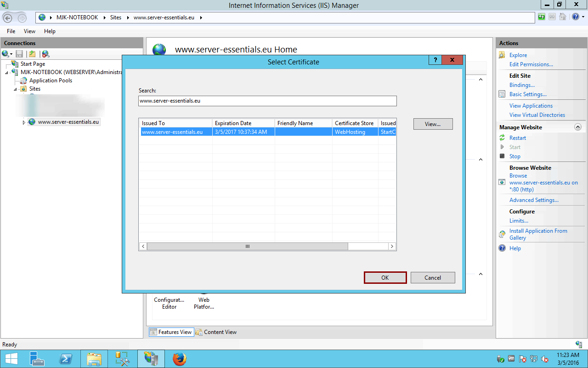Viewport: 588px width, 368px height.
Task: Click the Up folder icon in Connections toolbar
Action: [x=32, y=54]
